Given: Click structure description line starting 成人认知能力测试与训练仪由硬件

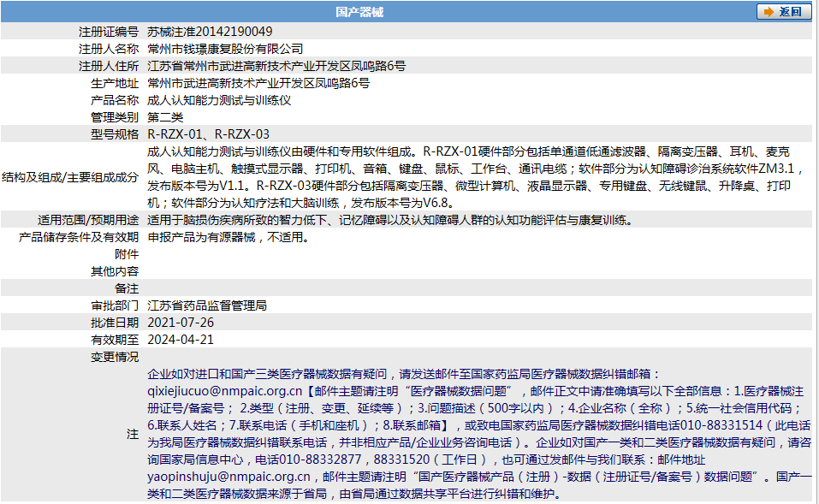Looking at the screenshot, I should 468,151.
